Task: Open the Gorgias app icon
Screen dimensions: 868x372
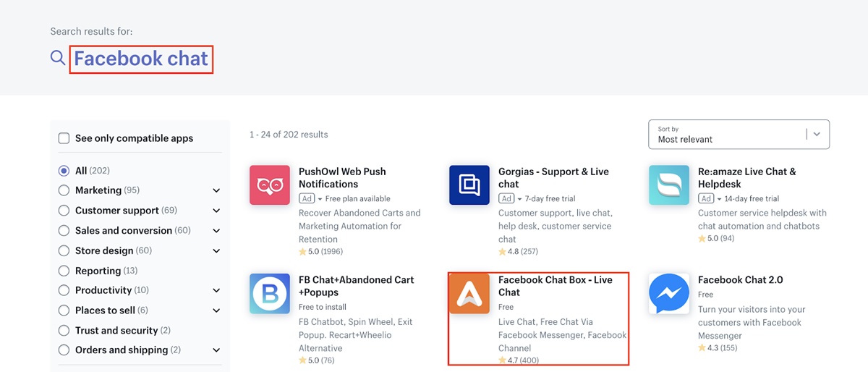Action: coord(469,185)
